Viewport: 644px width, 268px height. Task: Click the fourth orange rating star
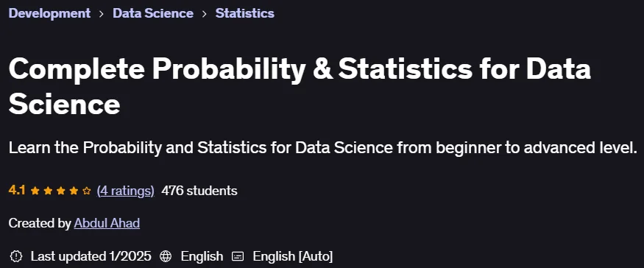point(74,191)
